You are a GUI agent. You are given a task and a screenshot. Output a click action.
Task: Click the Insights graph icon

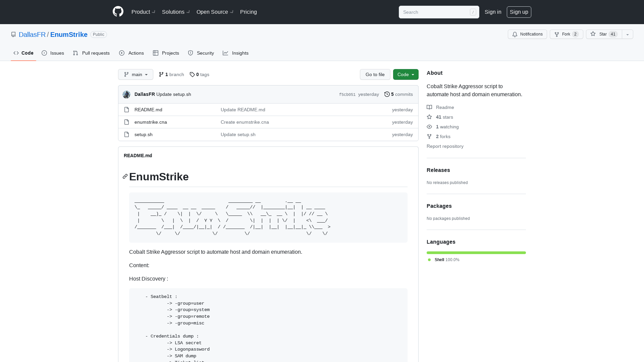225,53
